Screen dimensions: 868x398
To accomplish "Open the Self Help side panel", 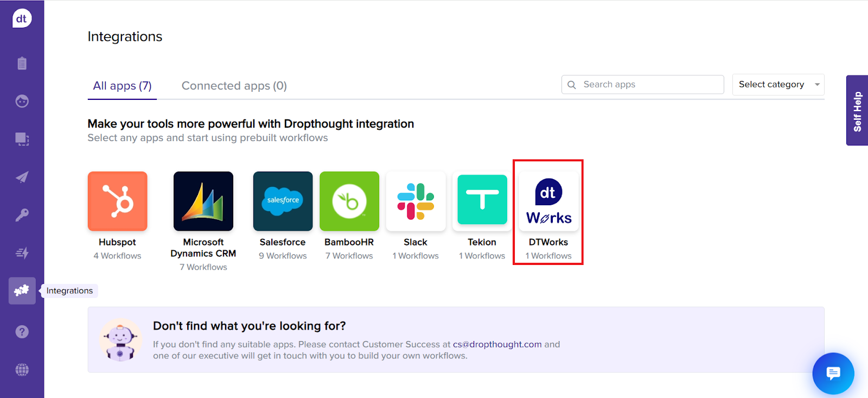I will 857,111.
